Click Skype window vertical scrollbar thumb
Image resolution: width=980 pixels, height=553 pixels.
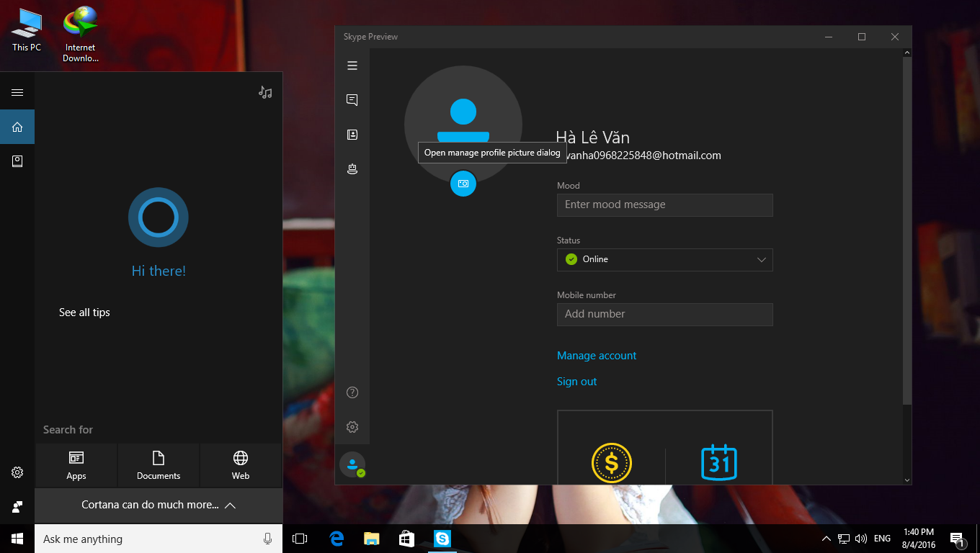pyautogui.click(x=907, y=231)
